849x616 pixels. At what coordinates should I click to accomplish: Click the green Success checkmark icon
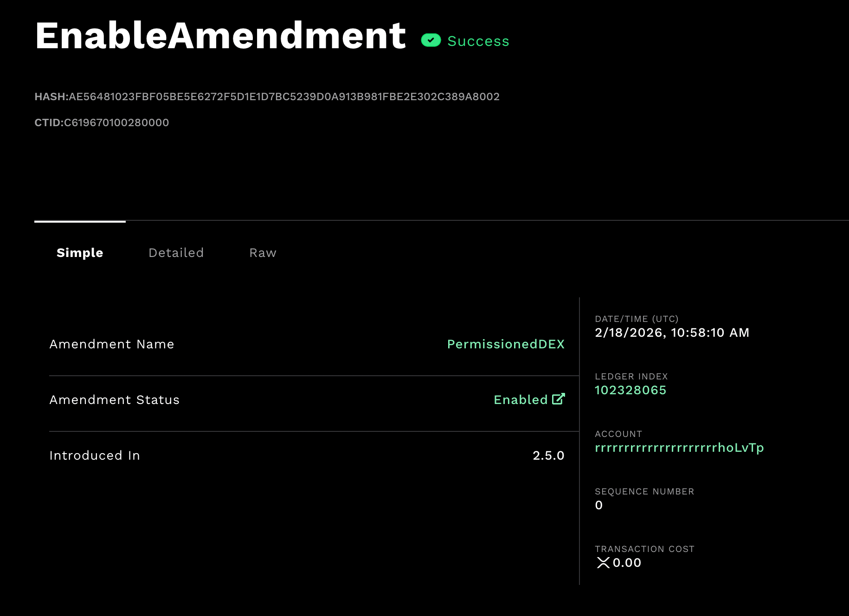[x=431, y=41]
